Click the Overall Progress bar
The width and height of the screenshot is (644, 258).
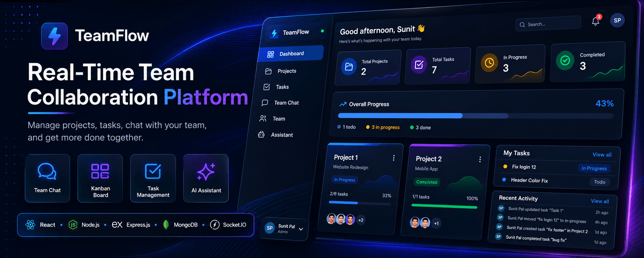point(476,116)
